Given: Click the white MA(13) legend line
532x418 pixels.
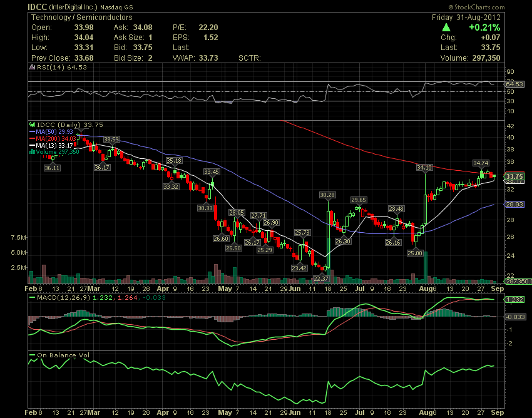Looking at the screenshot, I should coord(32,146).
